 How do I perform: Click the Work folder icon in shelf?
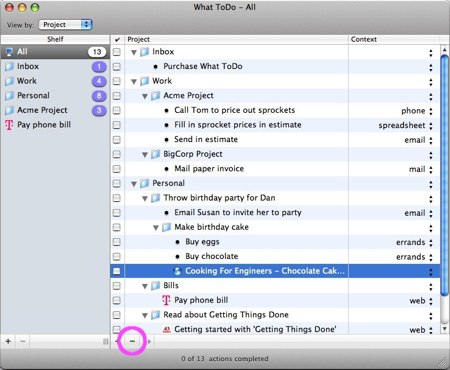[9, 81]
